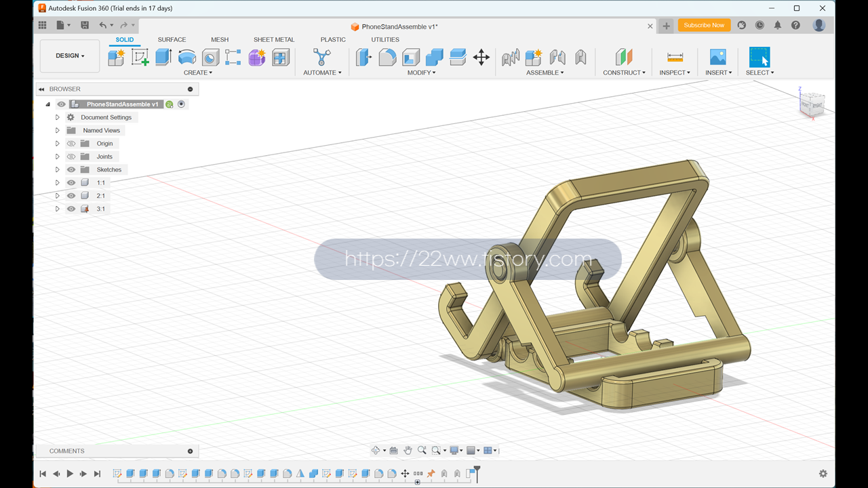This screenshot has width=868, height=488.
Task: Click the Measure inspect icon
Action: click(x=675, y=57)
